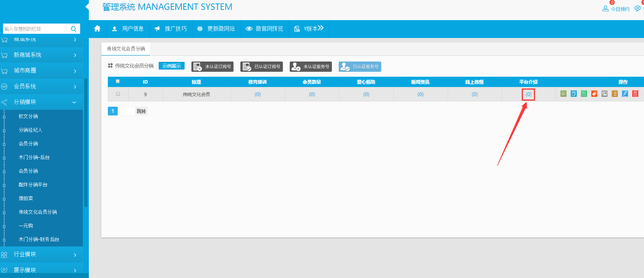The height and width of the screenshot is (278, 644).
Task: Click the 示例展示 button
Action: pos(172,66)
